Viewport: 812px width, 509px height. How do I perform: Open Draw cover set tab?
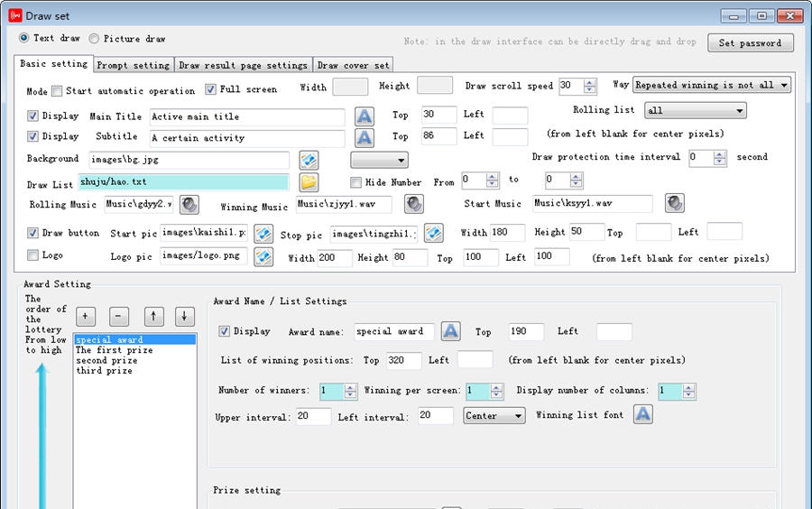click(353, 65)
